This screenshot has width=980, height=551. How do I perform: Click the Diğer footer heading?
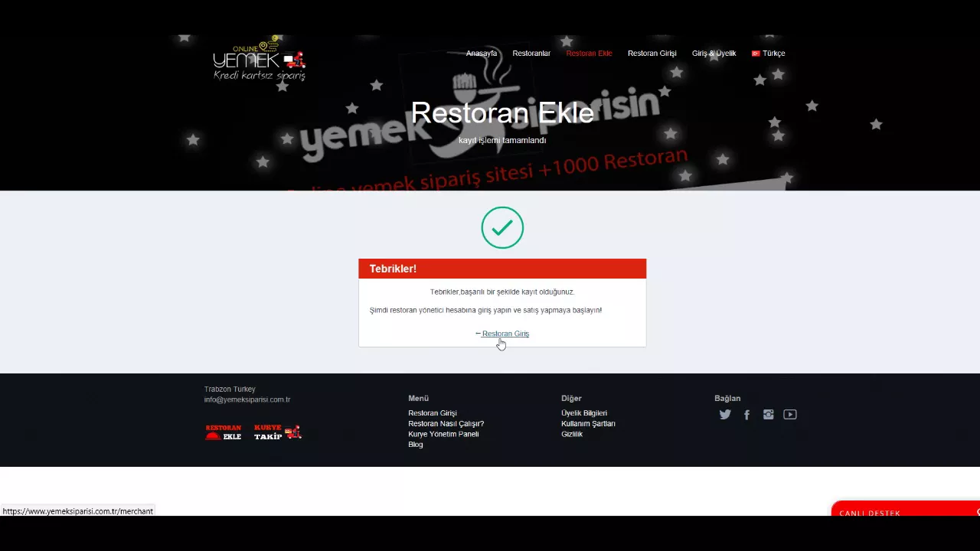tap(571, 398)
